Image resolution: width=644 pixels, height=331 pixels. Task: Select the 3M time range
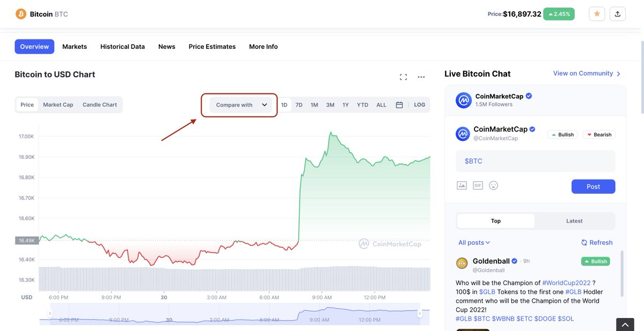tap(330, 105)
